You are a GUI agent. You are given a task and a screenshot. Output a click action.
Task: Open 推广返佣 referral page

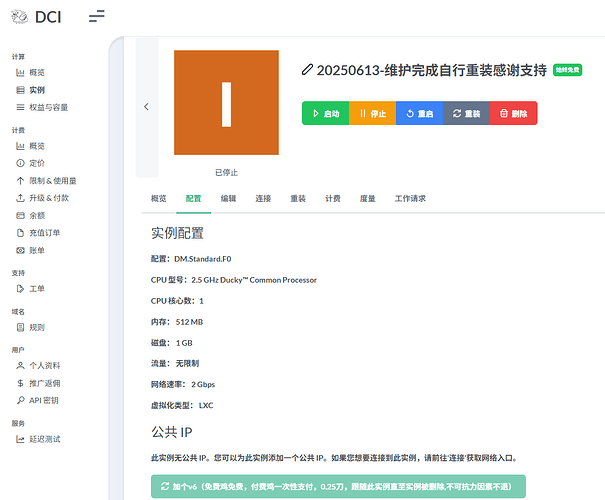[38, 383]
